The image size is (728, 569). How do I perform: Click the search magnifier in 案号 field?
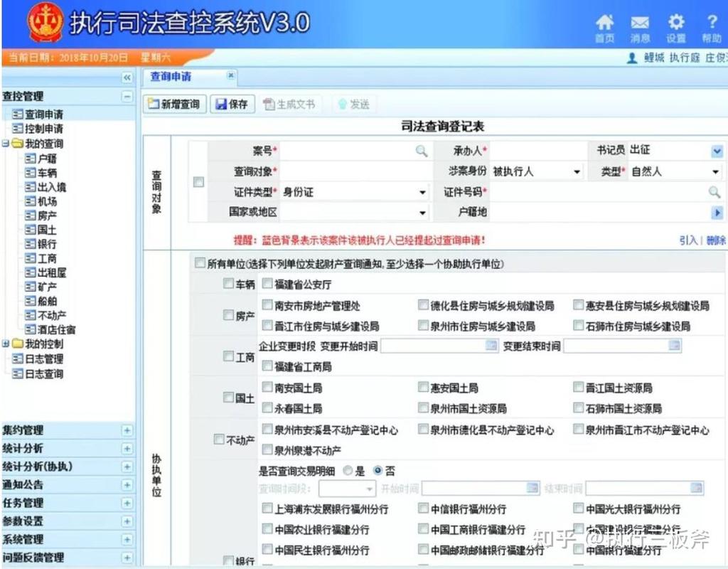tap(421, 151)
